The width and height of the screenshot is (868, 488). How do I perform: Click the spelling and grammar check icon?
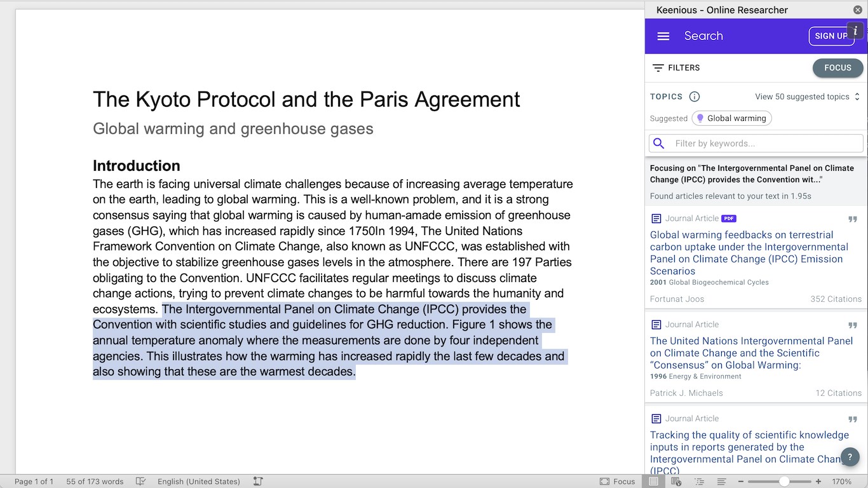(x=140, y=482)
